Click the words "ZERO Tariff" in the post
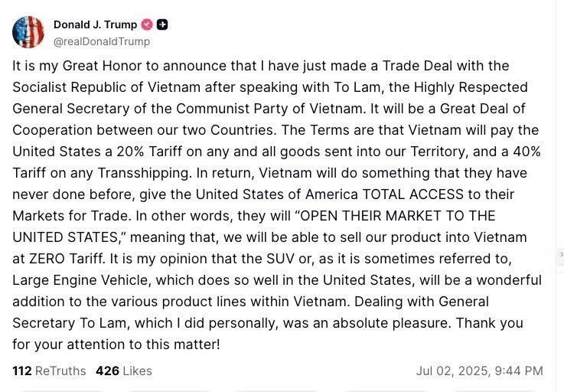 coord(67,259)
